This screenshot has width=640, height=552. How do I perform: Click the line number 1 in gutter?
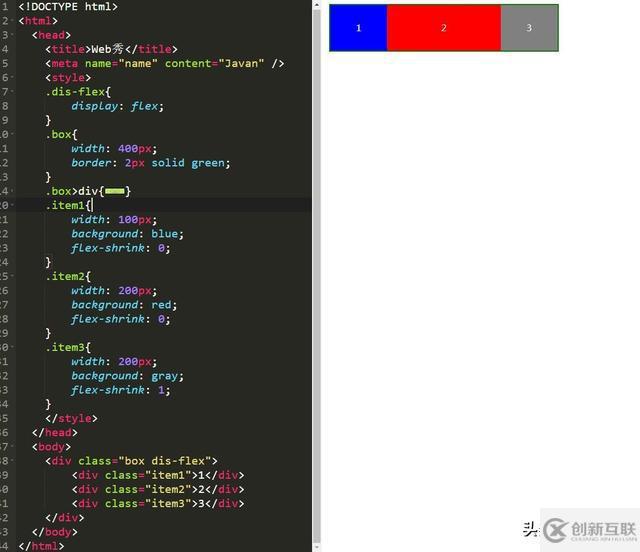(x=5, y=7)
